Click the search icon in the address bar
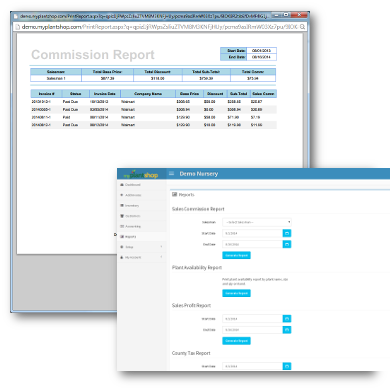Image resolution: width=390 pixels, height=390 pixels. pyautogui.click(x=302, y=27)
